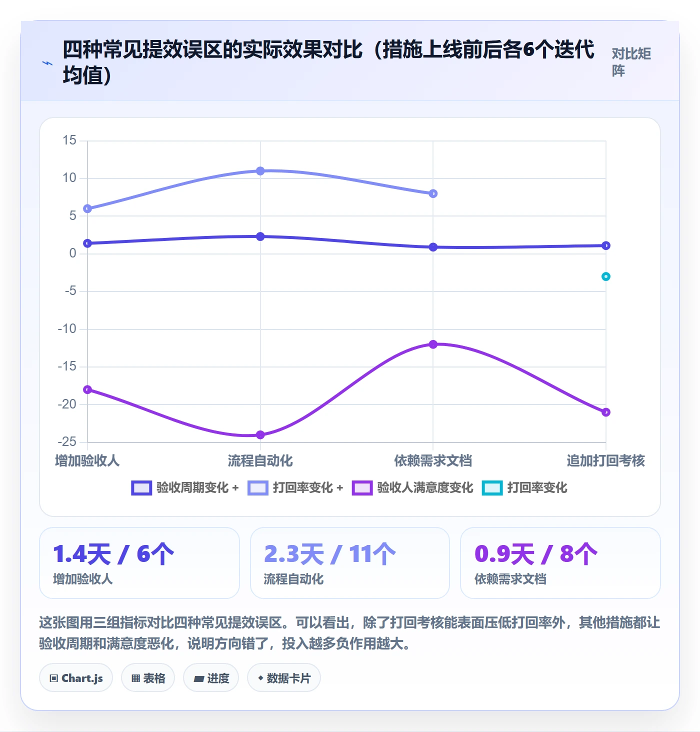Toggle the cyan 打回率变化 legend series
This screenshot has height=732, width=700.
[524, 488]
